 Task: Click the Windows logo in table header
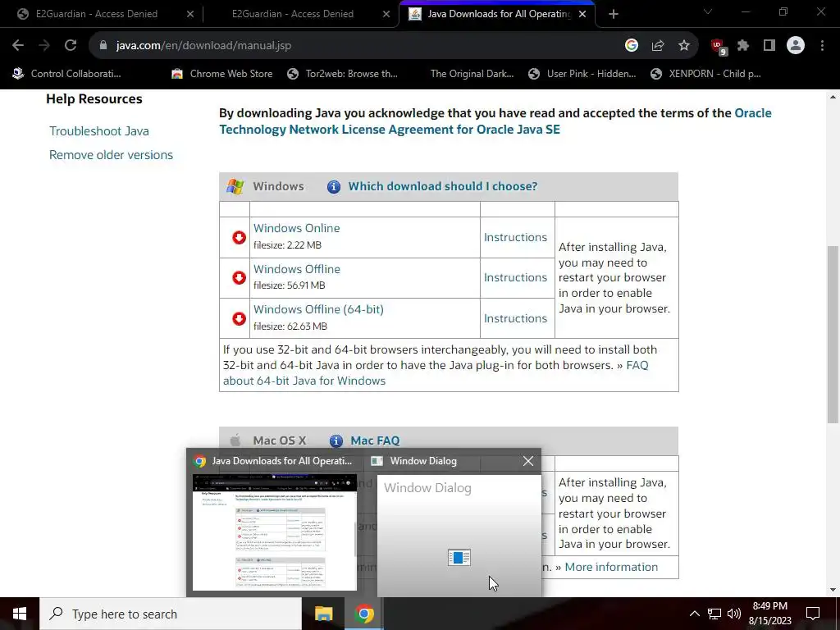click(x=235, y=186)
